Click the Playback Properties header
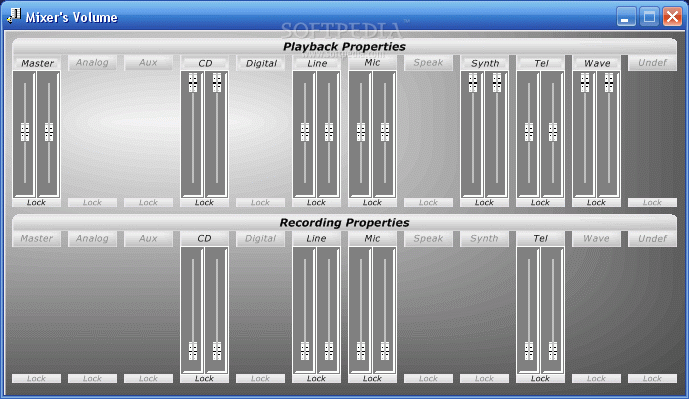Image resolution: width=689 pixels, height=399 pixels. (344, 47)
